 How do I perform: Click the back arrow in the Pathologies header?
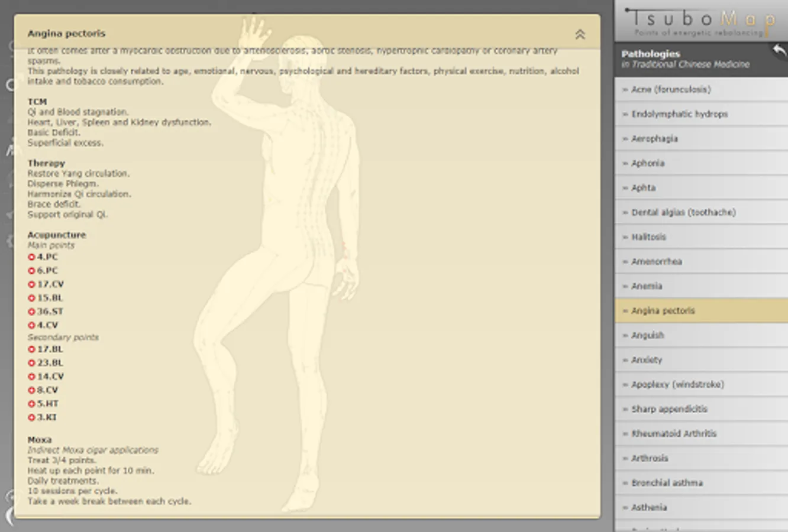tap(779, 51)
